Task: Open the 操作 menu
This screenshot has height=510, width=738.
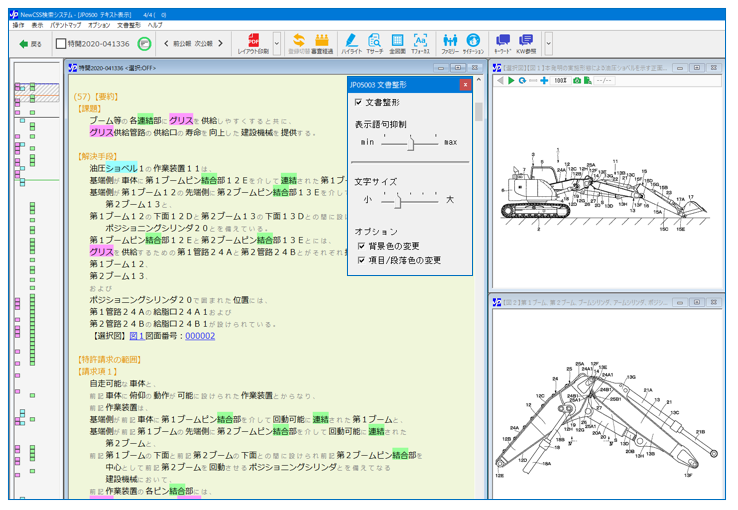Action: tap(18, 25)
